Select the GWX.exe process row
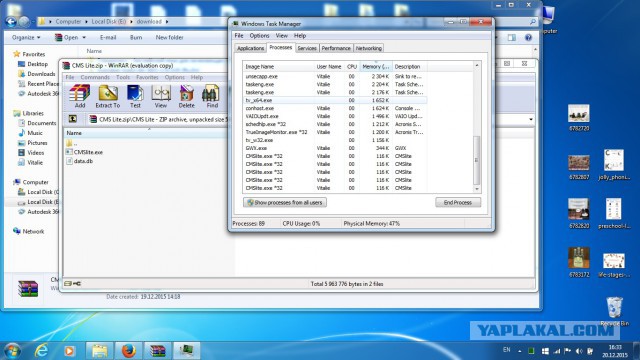Screen dimensions: 640x360 click(x=335, y=148)
